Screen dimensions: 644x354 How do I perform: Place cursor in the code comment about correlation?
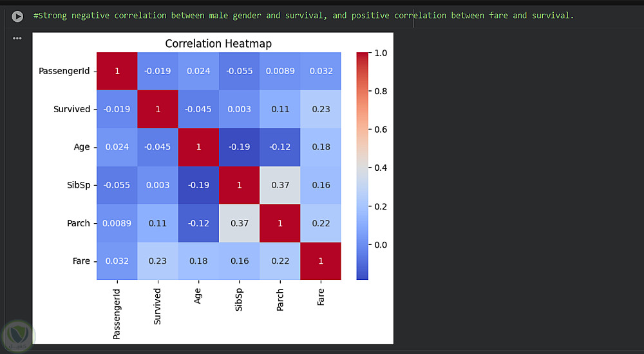tap(303, 15)
